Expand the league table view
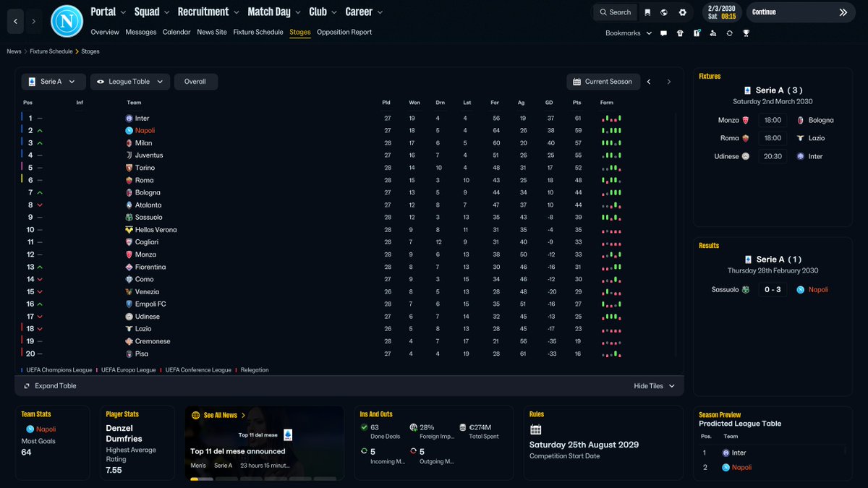 tap(50, 386)
